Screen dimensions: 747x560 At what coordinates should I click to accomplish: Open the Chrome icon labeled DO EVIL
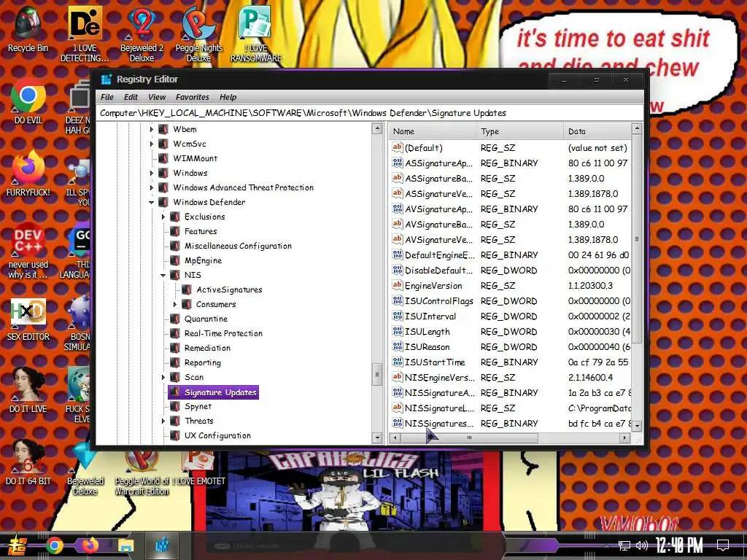click(x=28, y=101)
